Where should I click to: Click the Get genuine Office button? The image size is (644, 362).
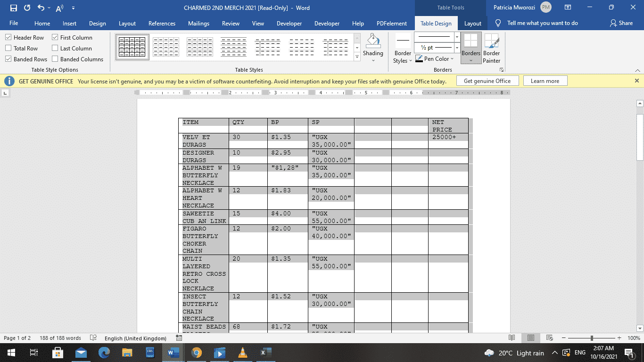(487, 81)
